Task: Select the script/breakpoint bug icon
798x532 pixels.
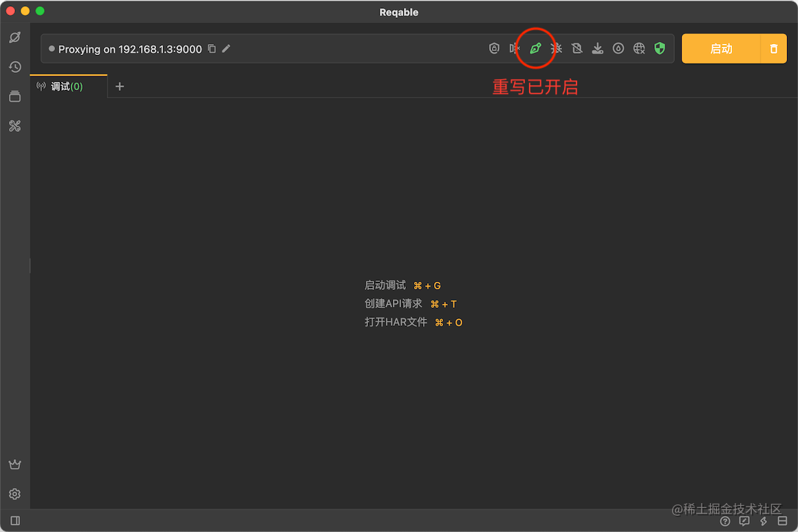Action: [556, 48]
